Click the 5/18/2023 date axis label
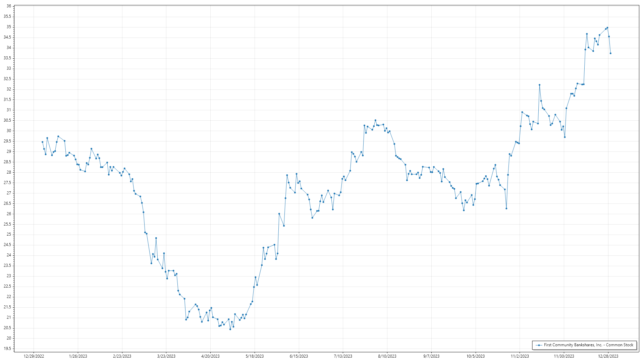The width and height of the screenshot is (644, 362). click(x=255, y=356)
